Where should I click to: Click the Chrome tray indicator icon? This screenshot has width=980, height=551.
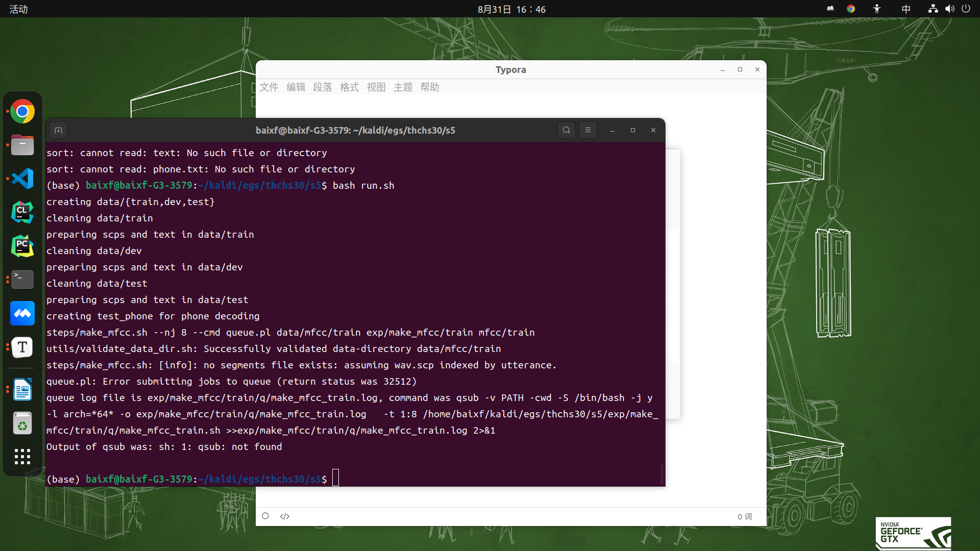point(851,9)
